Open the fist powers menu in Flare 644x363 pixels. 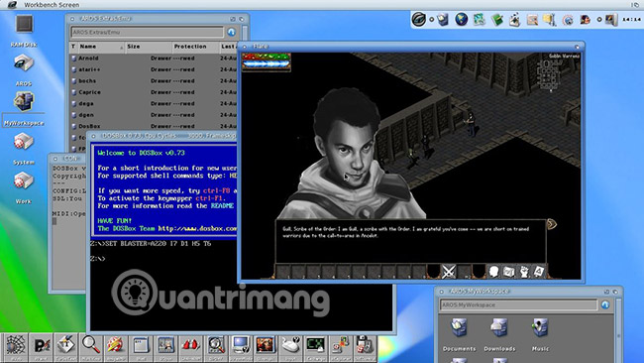tap(524, 272)
